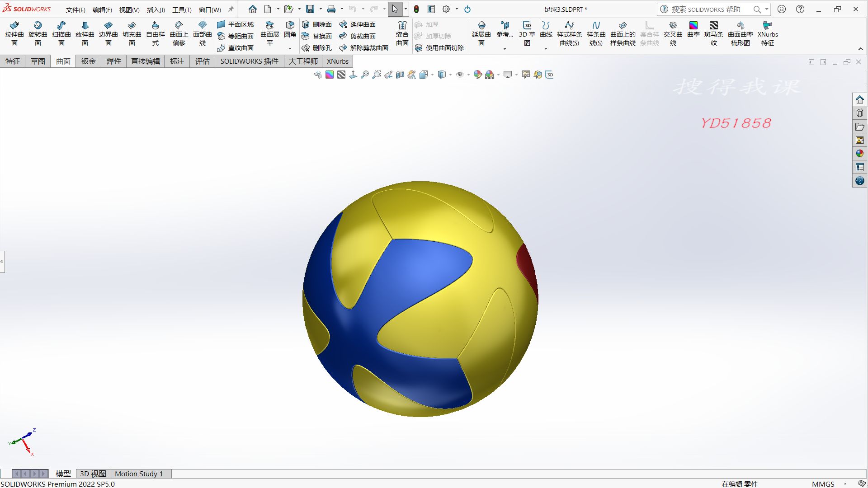Open the hide/show items dropdown arrow
Viewport: 868px width, 488px height.
pyautogui.click(x=468, y=75)
